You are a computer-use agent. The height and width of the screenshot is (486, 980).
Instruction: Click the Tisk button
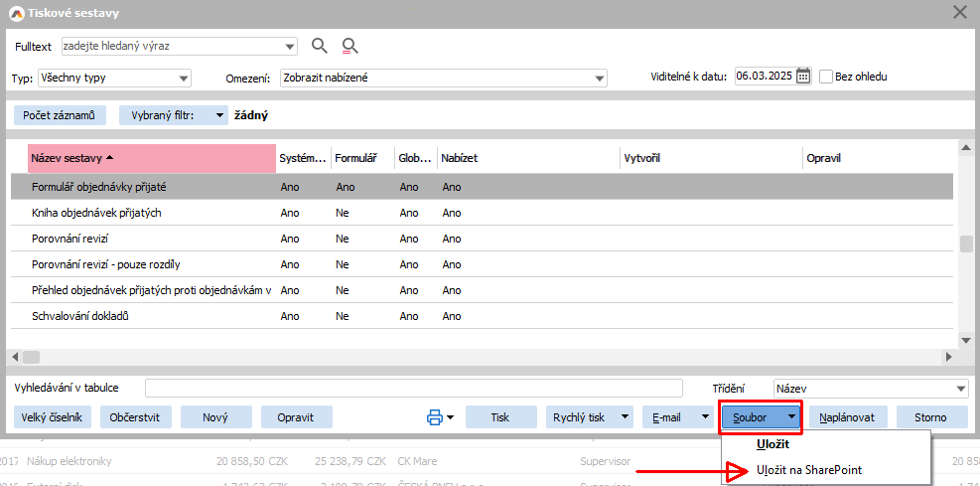[500, 417]
